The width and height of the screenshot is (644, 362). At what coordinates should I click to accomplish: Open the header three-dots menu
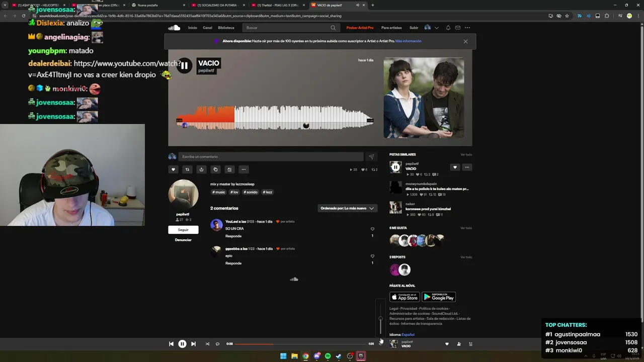(x=467, y=28)
